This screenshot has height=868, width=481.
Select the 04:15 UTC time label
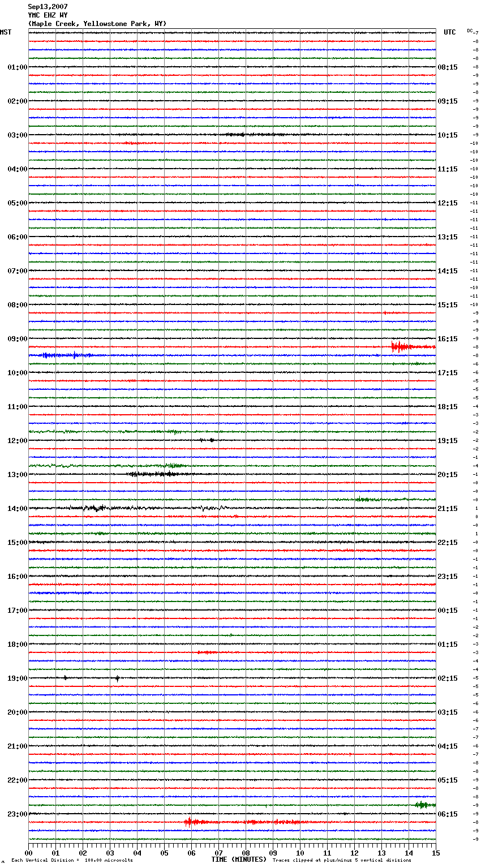coord(448,746)
